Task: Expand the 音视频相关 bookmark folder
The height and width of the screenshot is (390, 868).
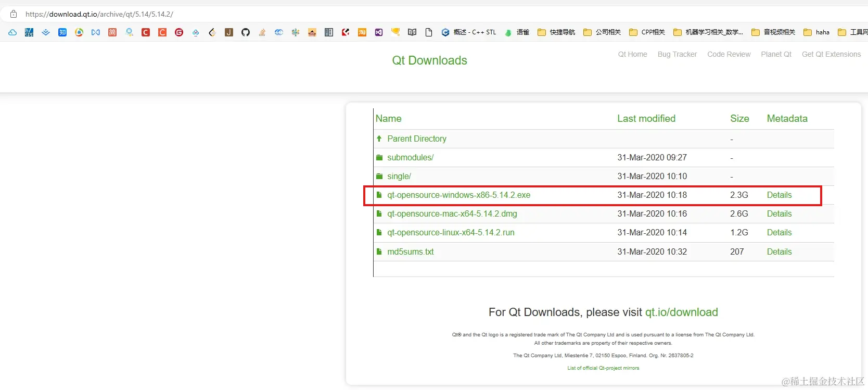Action: 773,32
